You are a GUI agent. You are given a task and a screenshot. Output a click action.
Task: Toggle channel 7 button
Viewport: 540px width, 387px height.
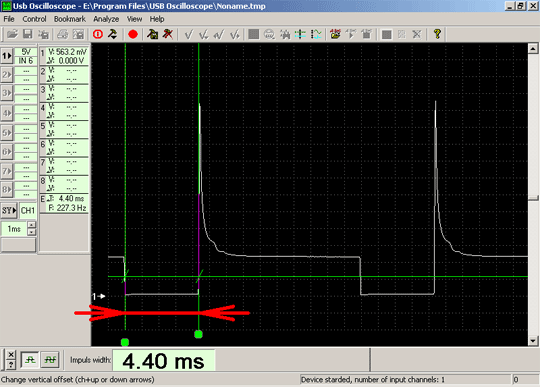7,171
